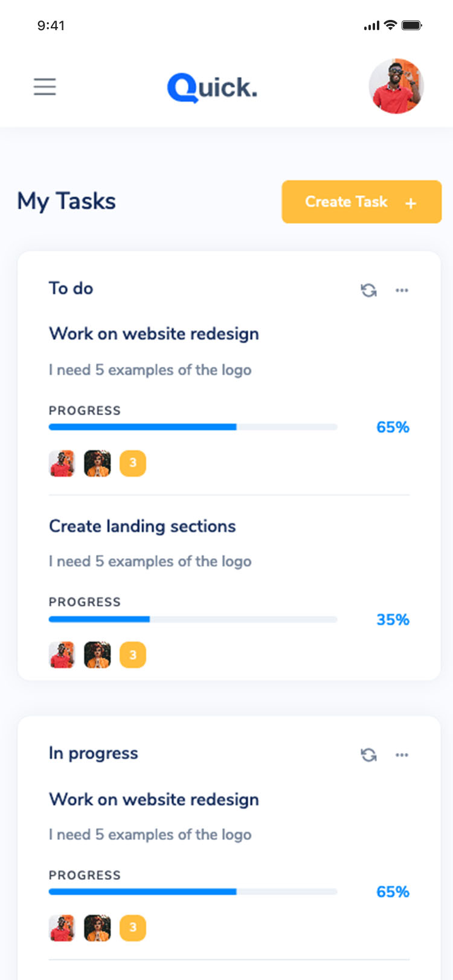The width and height of the screenshot is (453, 980).
Task: Show 3 more assignees on In progress task
Action: point(133,927)
